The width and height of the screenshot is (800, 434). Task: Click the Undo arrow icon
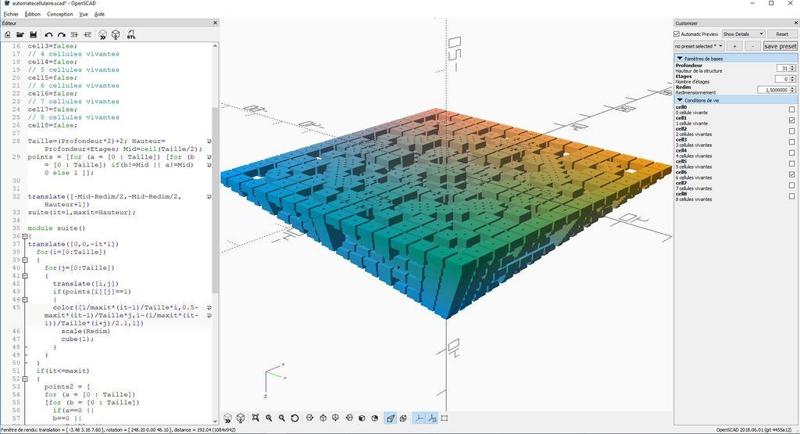pyautogui.click(x=48, y=35)
